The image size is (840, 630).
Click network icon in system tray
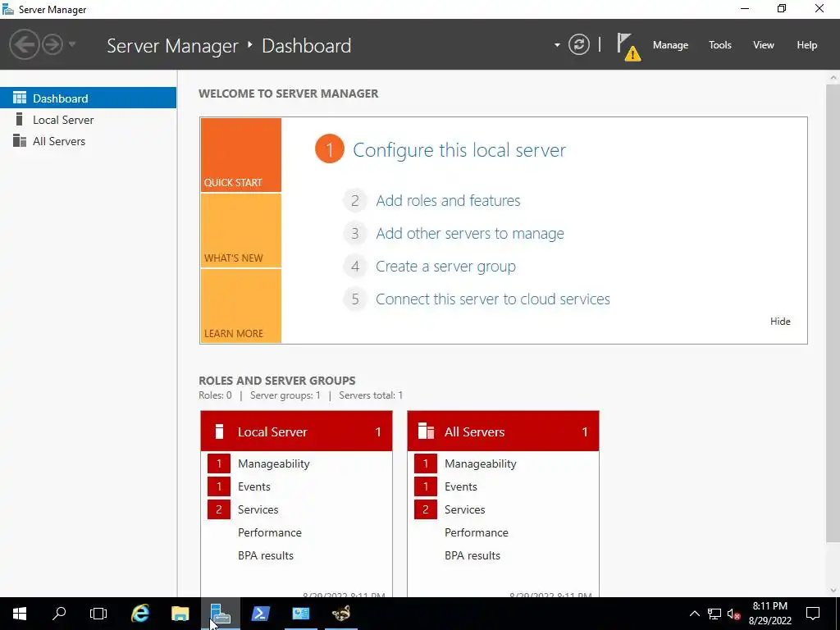tap(714, 614)
